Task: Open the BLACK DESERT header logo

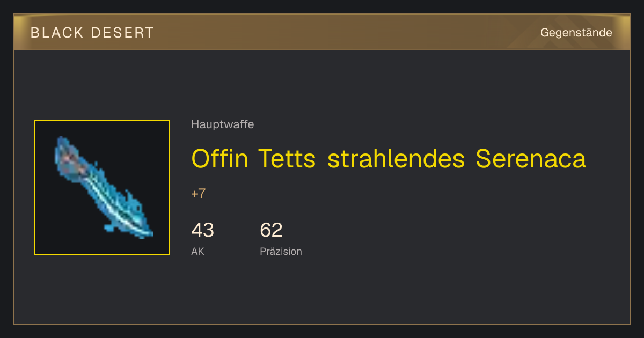Action: coord(92,33)
